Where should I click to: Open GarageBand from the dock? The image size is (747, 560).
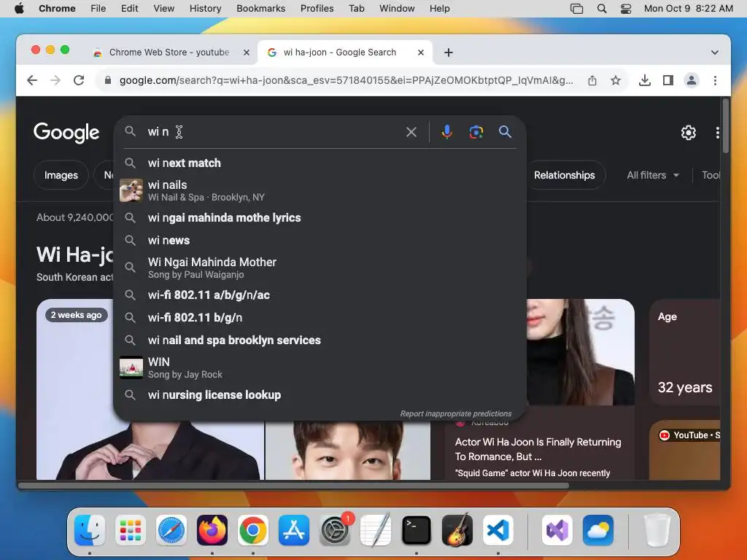457,530
